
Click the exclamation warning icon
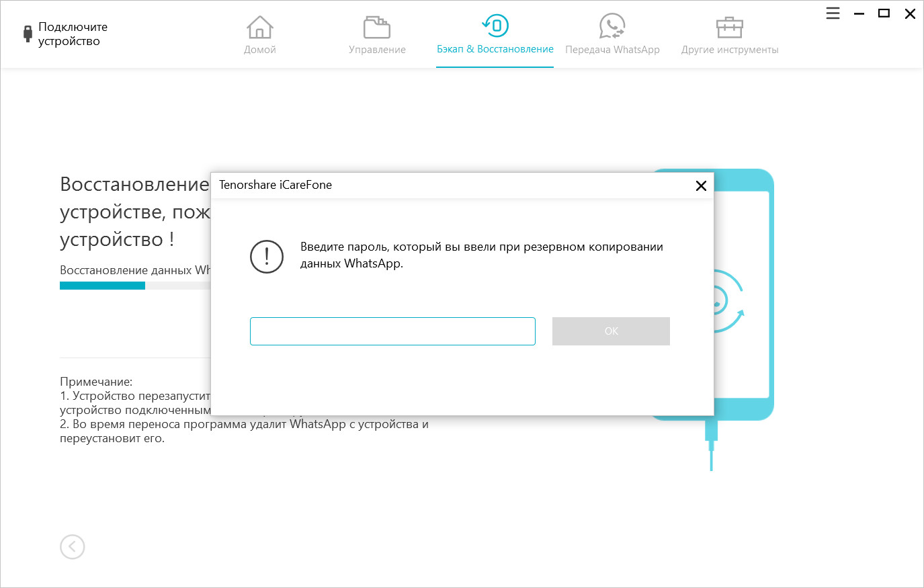tap(267, 257)
